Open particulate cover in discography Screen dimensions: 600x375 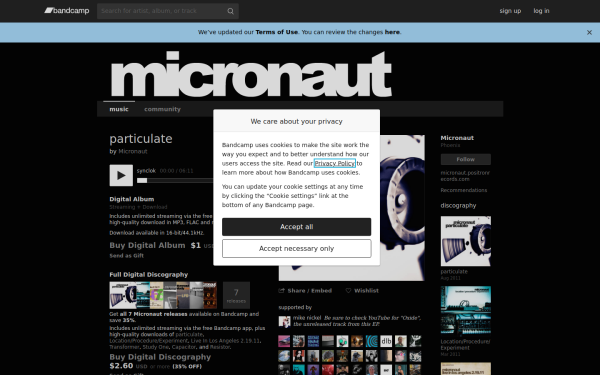pos(466,241)
